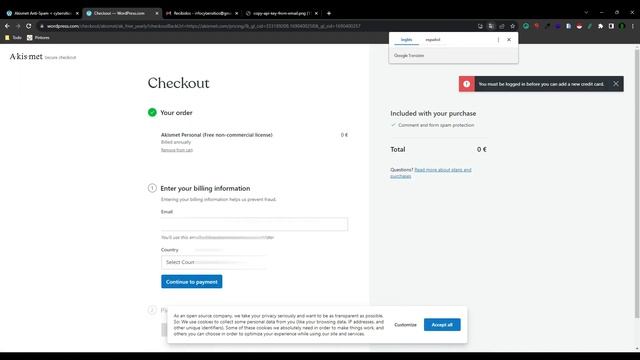Open the Pinterest bookmark
The image size is (640, 360).
(38, 38)
